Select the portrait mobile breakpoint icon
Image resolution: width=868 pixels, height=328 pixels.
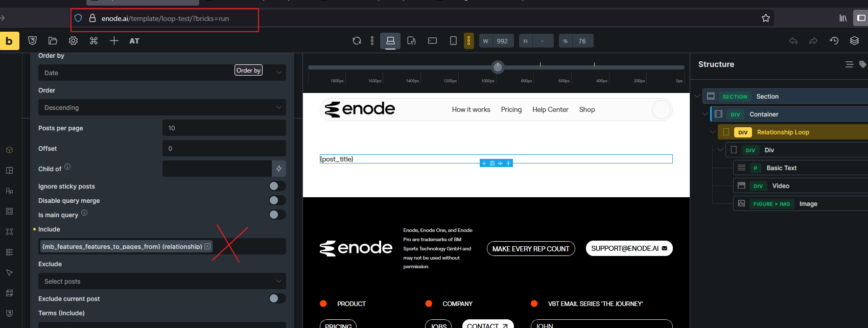coord(453,41)
